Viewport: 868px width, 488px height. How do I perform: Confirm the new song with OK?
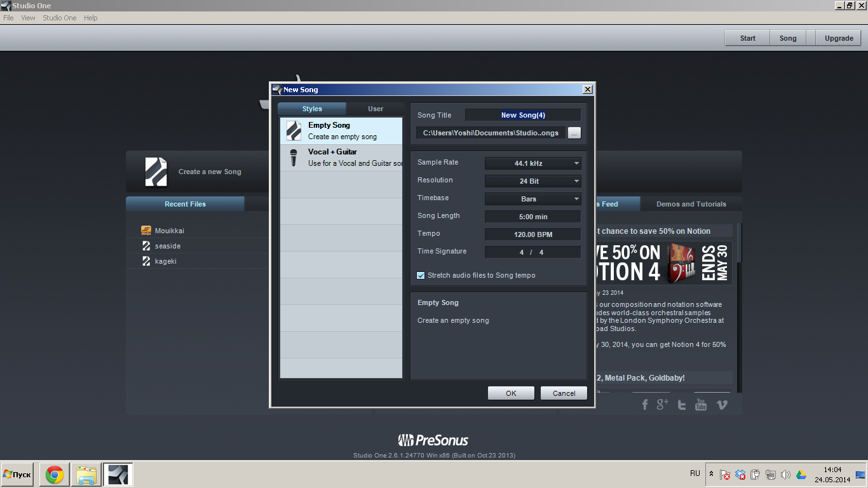pyautogui.click(x=511, y=393)
